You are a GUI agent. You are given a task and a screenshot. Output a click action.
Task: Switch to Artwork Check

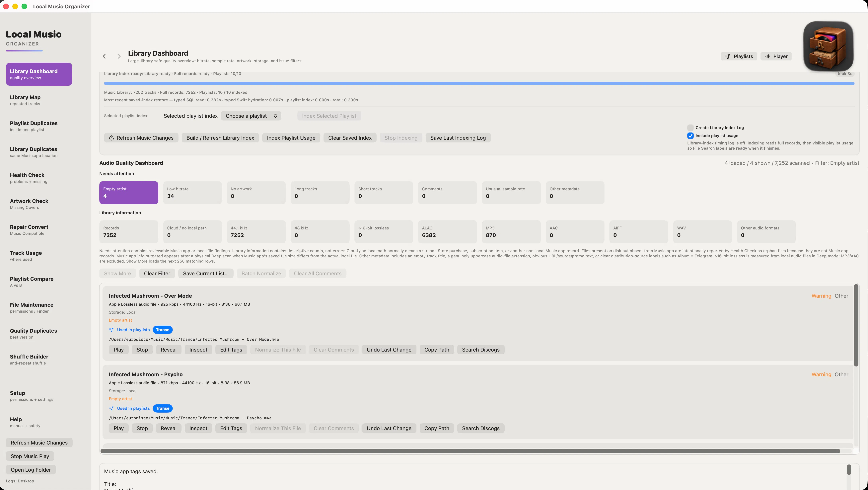coord(39,204)
